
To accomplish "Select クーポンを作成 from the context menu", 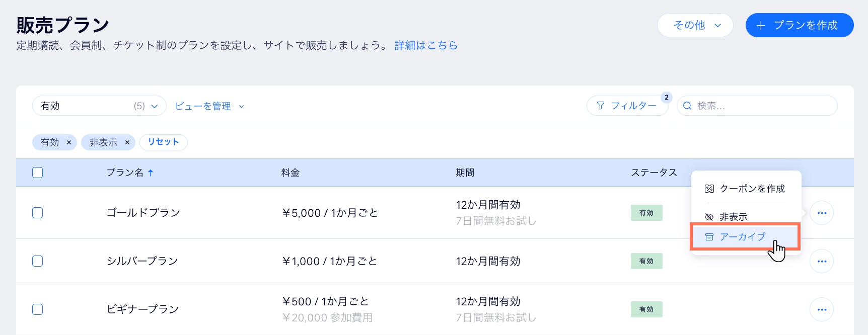I will [x=746, y=189].
